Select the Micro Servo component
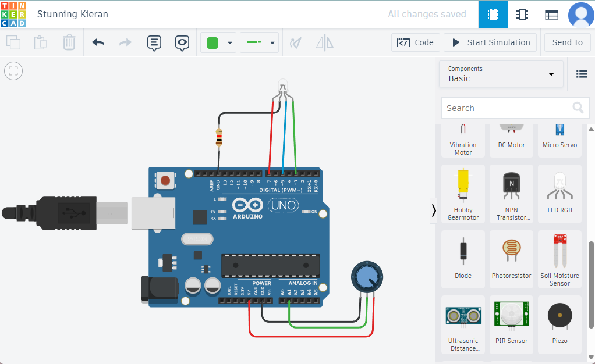Viewport: 595px width, 364px height. (x=559, y=140)
